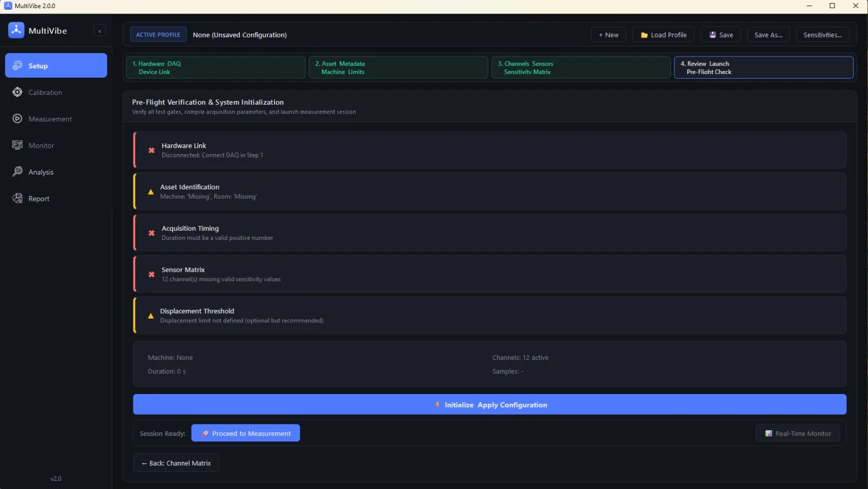
Task: Click the chart icon on Real-Time Monitor
Action: (769, 433)
